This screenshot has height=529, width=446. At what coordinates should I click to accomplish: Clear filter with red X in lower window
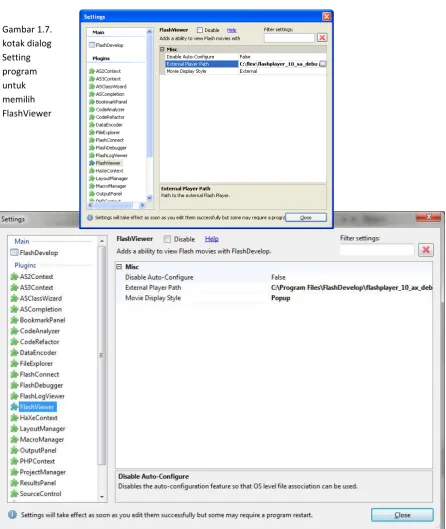point(426,250)
